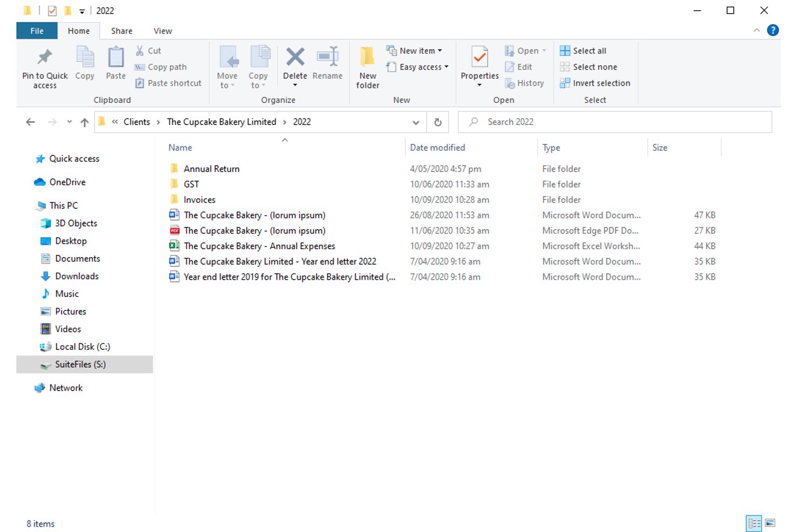
Task: Open the Copy to dropdown
Action: [x=258, y=80]
